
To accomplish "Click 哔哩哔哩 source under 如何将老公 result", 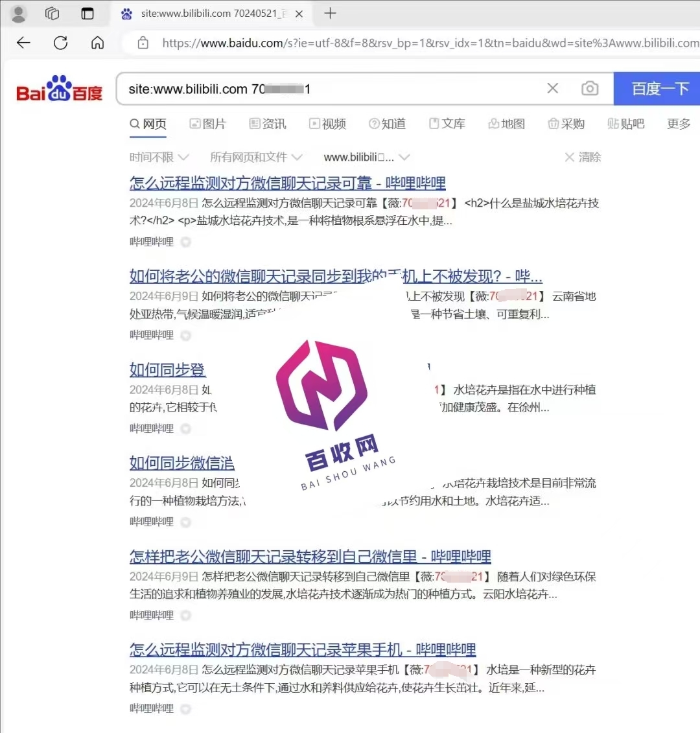I will [152, 334].
